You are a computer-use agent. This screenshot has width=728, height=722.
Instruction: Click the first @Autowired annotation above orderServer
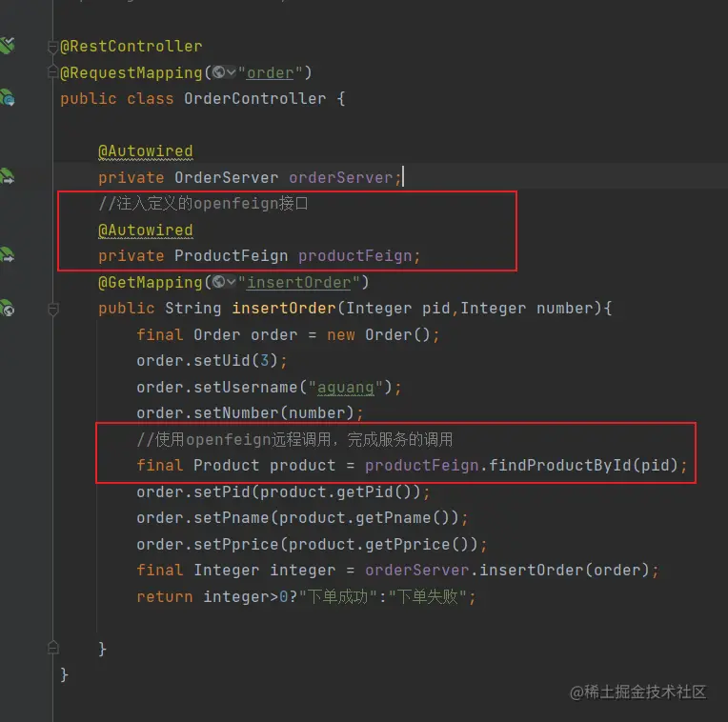(146, 151)
